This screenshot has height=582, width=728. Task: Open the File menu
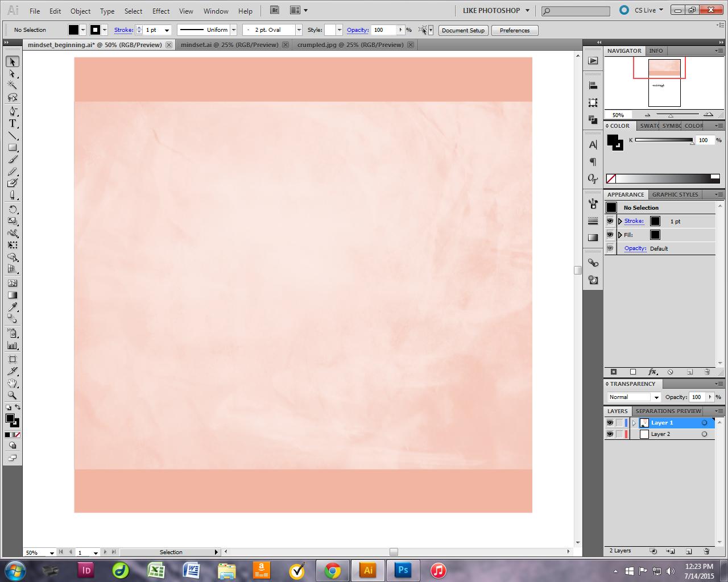tap(35, 11)
